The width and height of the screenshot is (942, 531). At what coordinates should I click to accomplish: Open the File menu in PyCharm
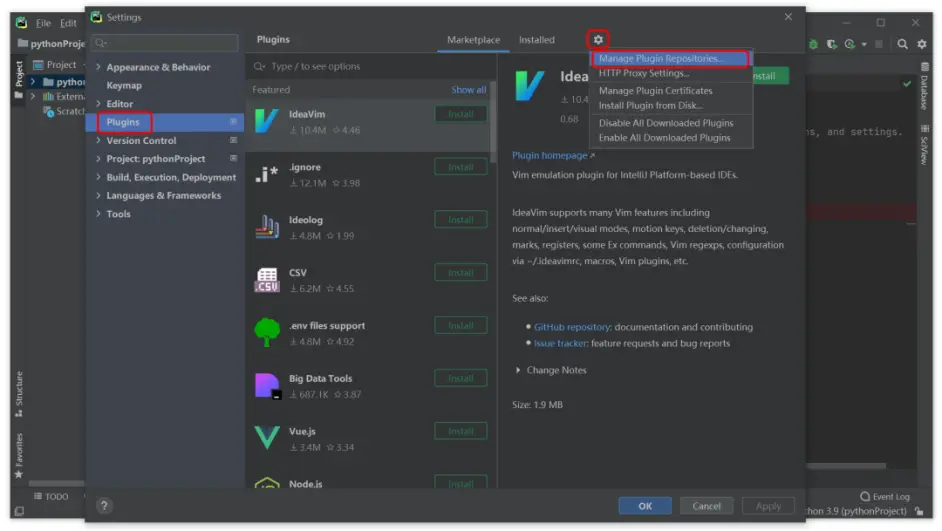pos(43,23)
